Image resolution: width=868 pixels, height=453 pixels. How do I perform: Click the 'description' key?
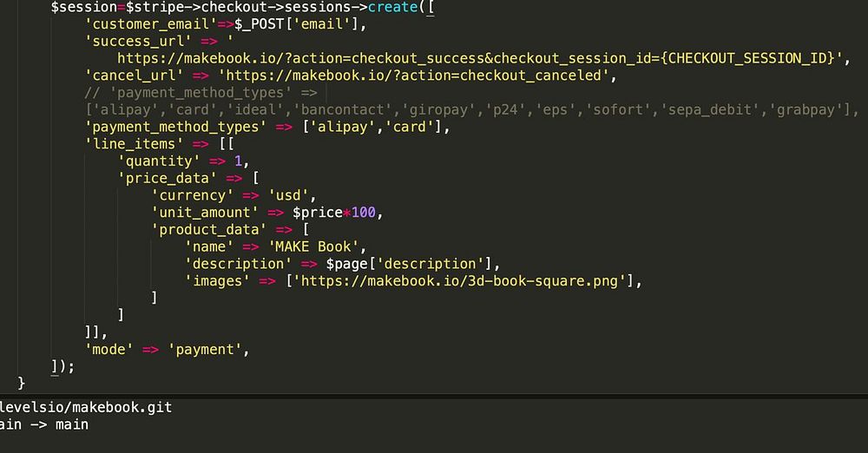click(238, 264)
